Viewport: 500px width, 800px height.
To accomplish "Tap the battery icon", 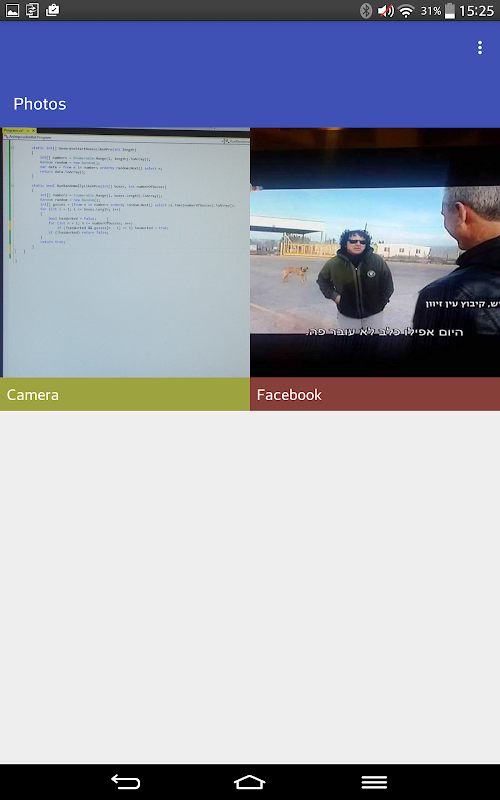I will pos(449,11).
